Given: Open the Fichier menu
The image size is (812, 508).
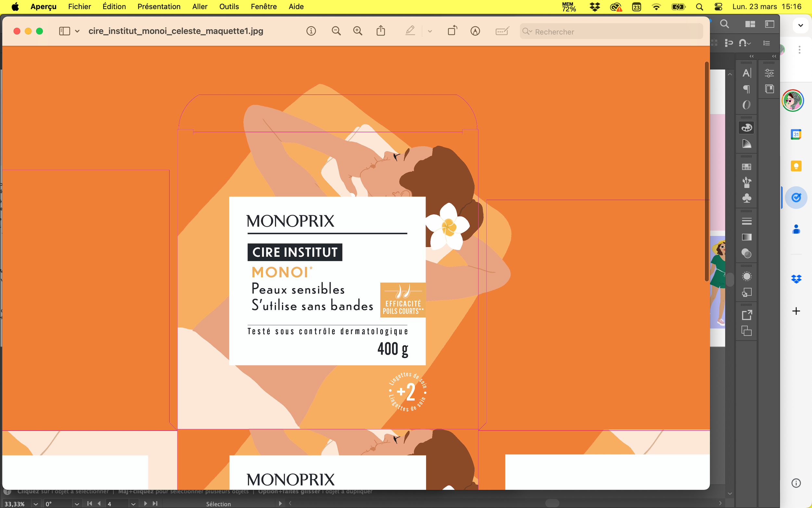Looking at the screenshot, I should coord(80,7).
